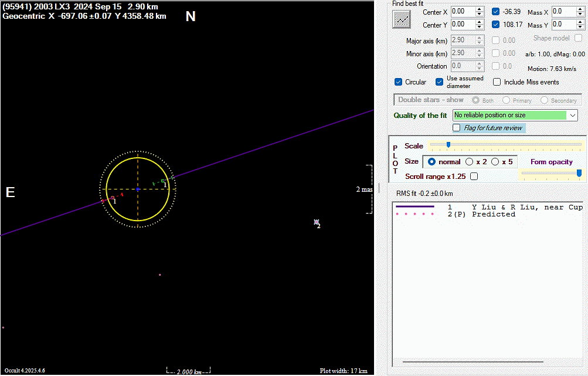Image resolution: width=588 pixels, height=376 pixels.
Task: Click the Find best fit graph button
Action: 401,19
